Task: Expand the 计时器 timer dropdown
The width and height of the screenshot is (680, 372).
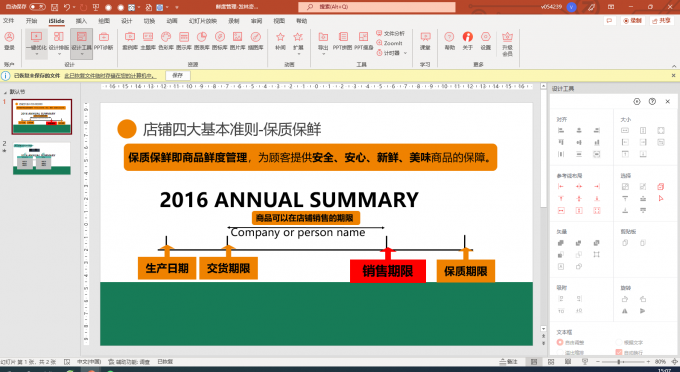Action: [x=405, y=53]
